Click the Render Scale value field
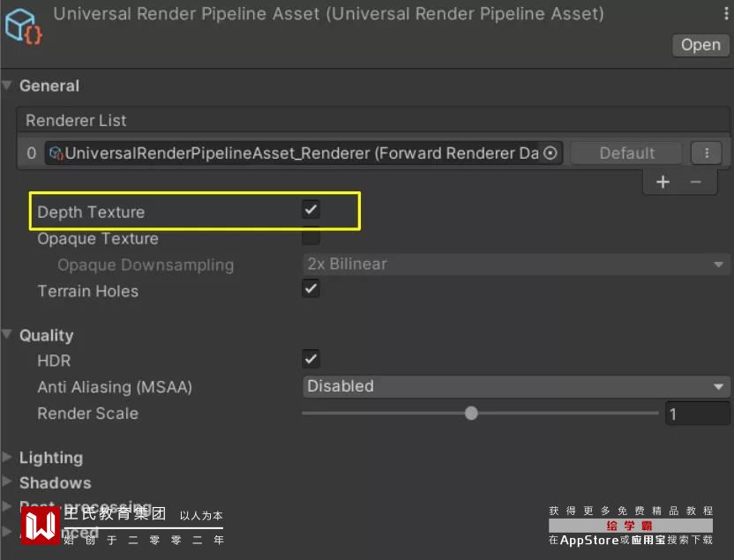The image size is (734, 560). point(697,414)
